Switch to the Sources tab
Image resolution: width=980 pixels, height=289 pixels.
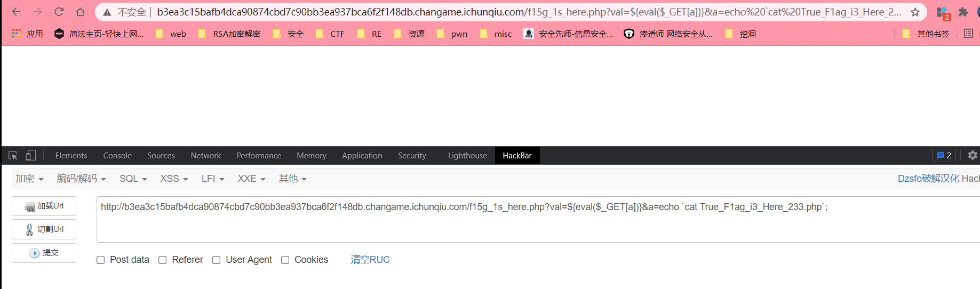pyautogui.click(x=161, y=155)
